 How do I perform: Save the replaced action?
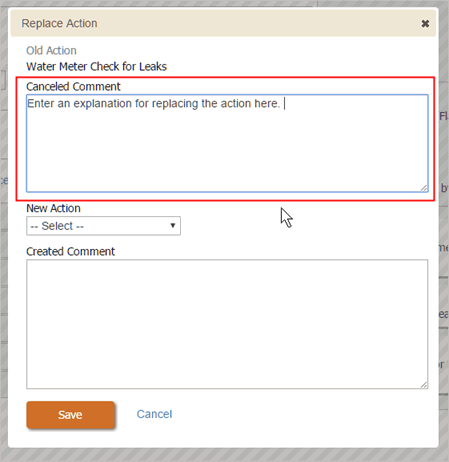(x=71, y=415)
